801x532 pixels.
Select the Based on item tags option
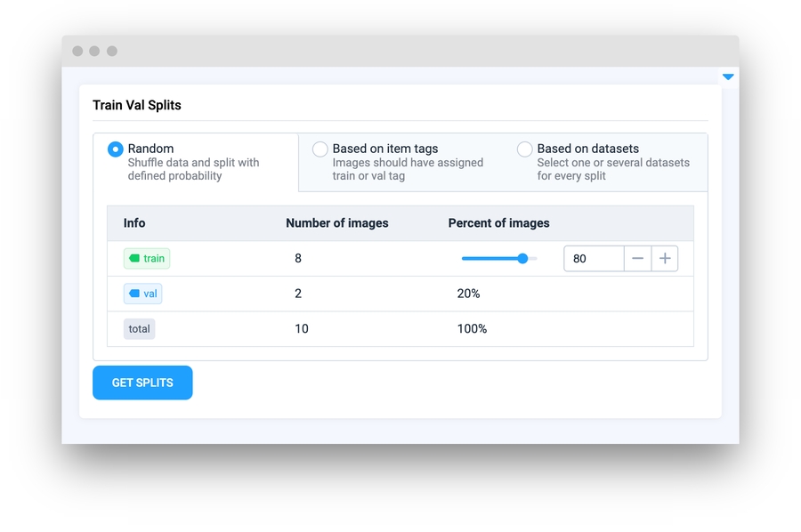pos(320,149)
